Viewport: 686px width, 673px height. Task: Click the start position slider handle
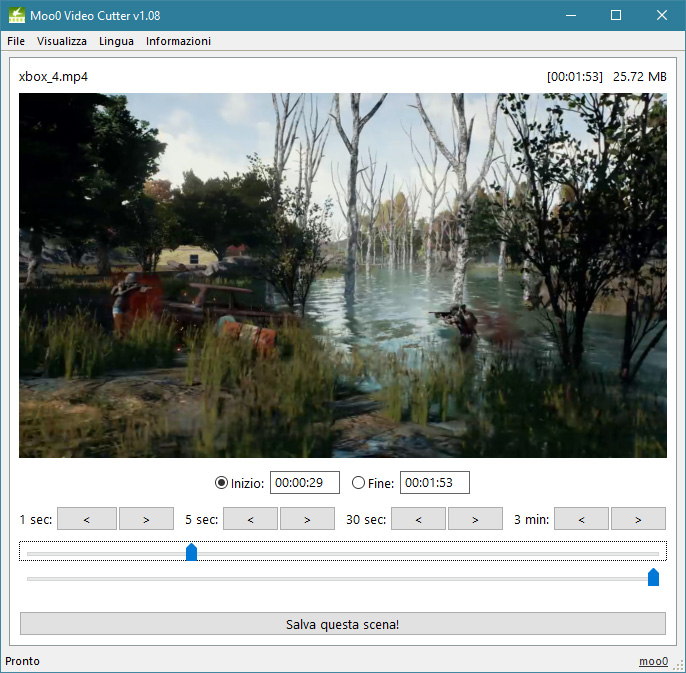tap(191, 552)
